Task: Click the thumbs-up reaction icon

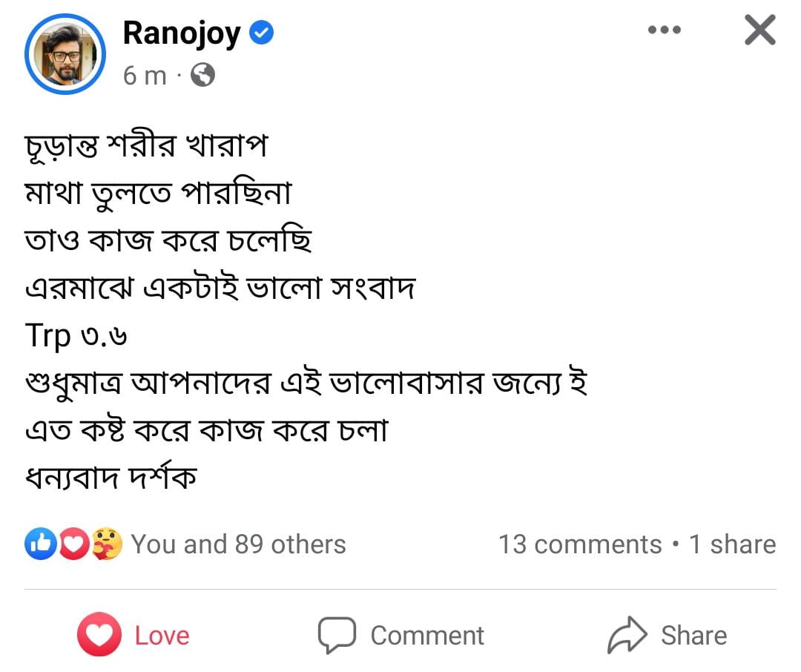Action: pos(42,544)
